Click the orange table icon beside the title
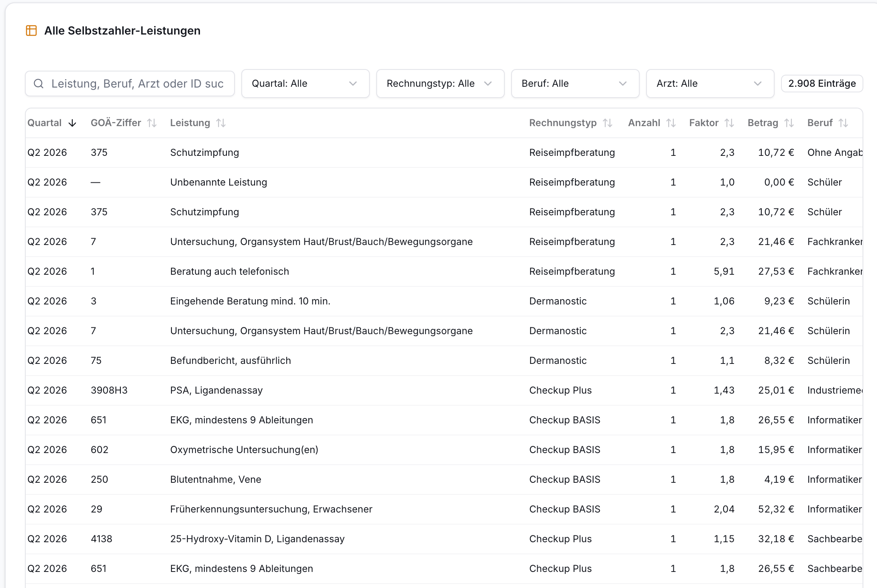This screenshot has width=877, height=588. pyautogui.click(x=31, y=31)
